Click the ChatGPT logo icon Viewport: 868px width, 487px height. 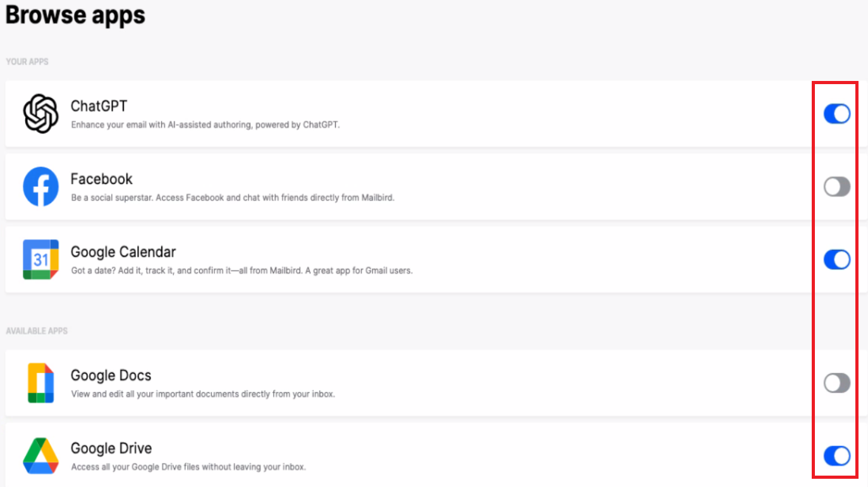pyautogui.click(x=40, y=114)
